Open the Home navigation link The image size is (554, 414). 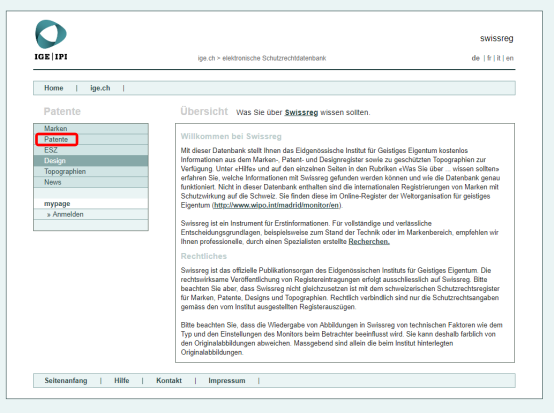[x=54, y=88]
